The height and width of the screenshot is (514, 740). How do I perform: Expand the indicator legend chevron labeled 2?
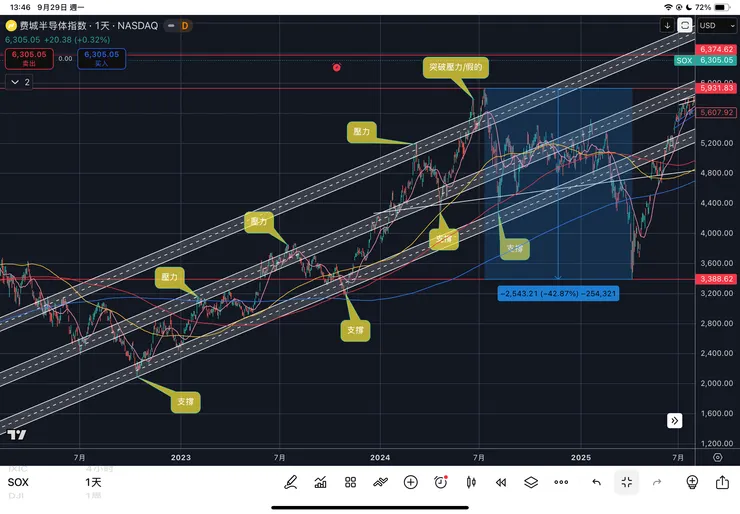[x=19, y=82]
